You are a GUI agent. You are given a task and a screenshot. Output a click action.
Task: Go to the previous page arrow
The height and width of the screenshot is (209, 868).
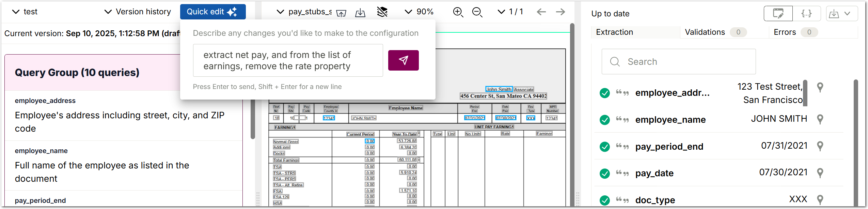tap(541, 12)
